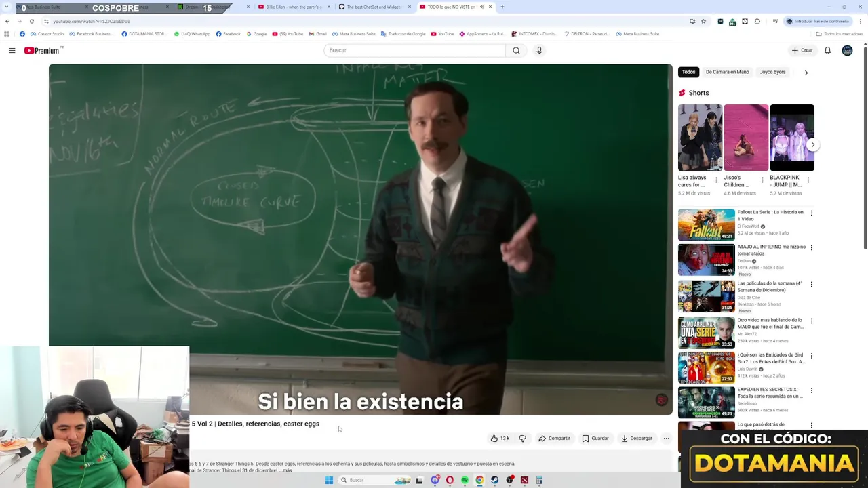The width and height of the screenshot is (868, 488).
Task: Click the video title 'Detalles, referencias, easter eggs'
Action: tap(269, 424)
